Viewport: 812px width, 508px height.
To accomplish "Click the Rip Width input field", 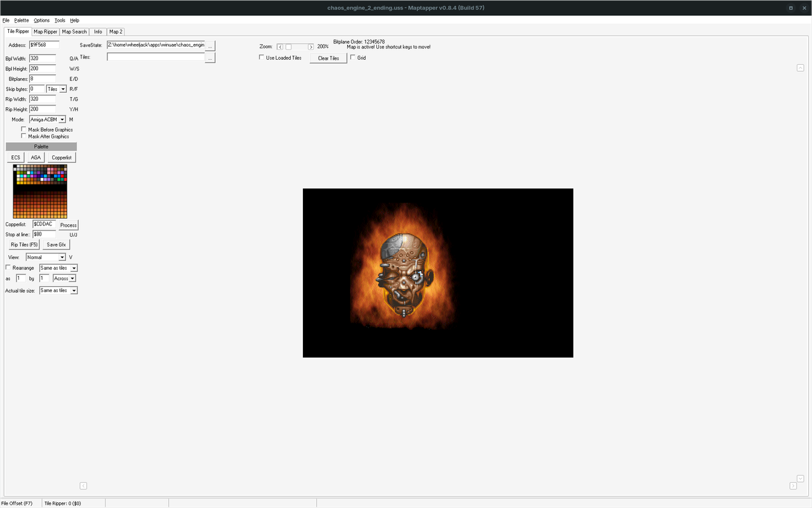I will coord(43,99).
